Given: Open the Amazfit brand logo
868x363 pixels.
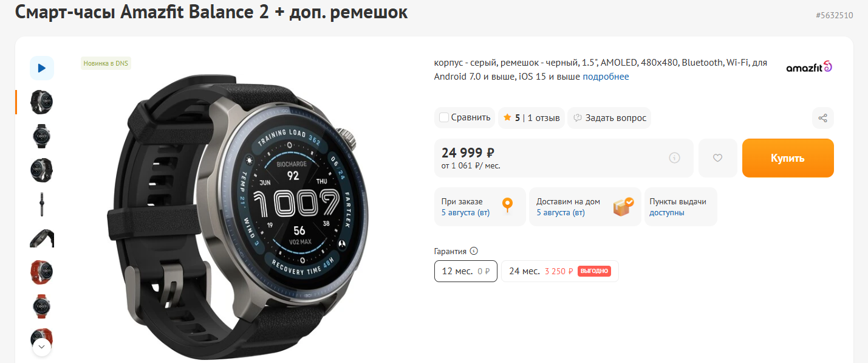Looking at the screenshot, I should [x=809, y=67].
